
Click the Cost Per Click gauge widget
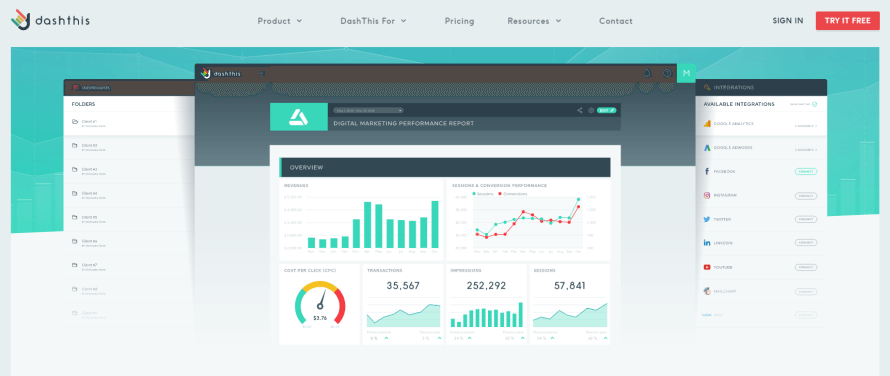[320, 304]
